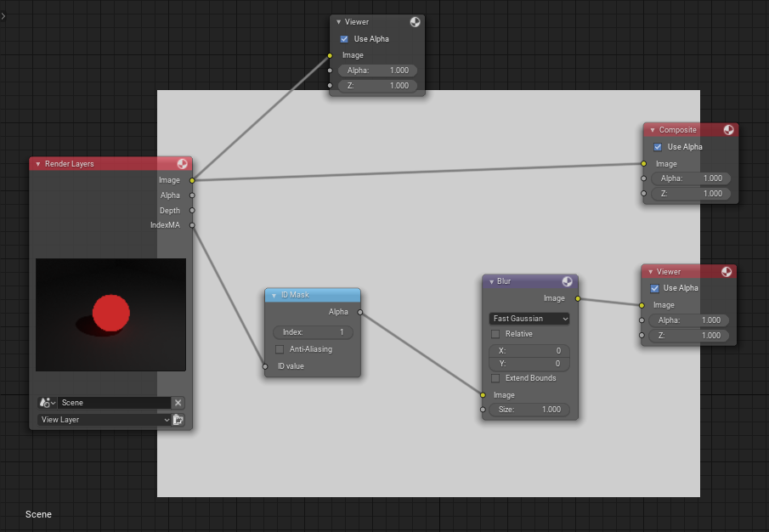Click Blur X value field
The image size is (769, 532).
coord(529,351)
